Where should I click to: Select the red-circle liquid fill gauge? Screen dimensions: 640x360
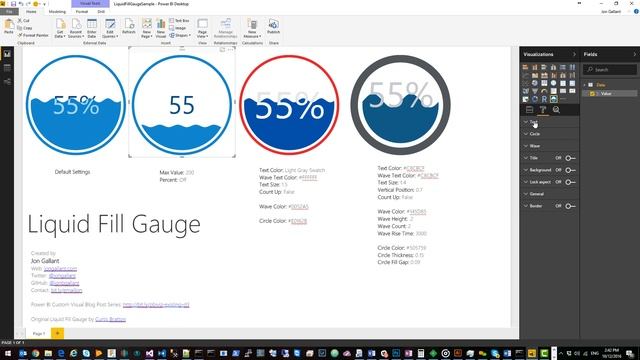point(289,105)
